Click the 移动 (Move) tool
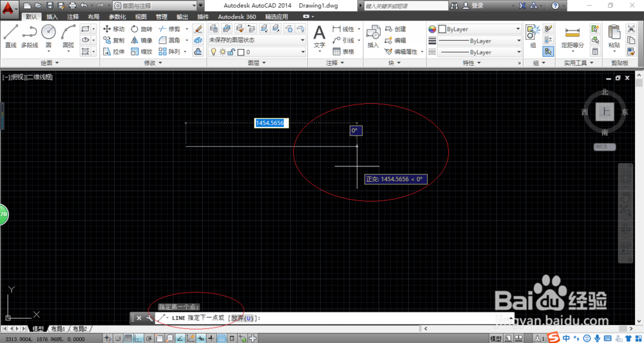The height and width of the screenshot is (343, 644). (114, 29)
